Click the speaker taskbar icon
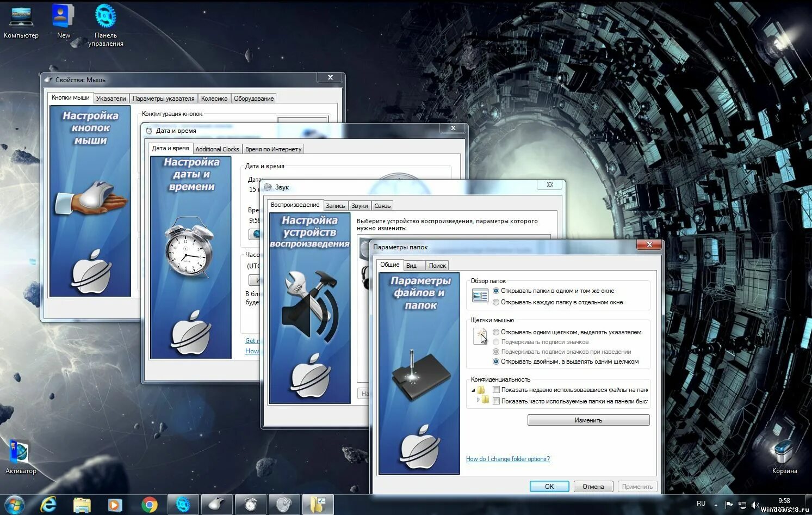 pyautogui.click(x=283, y=505)
